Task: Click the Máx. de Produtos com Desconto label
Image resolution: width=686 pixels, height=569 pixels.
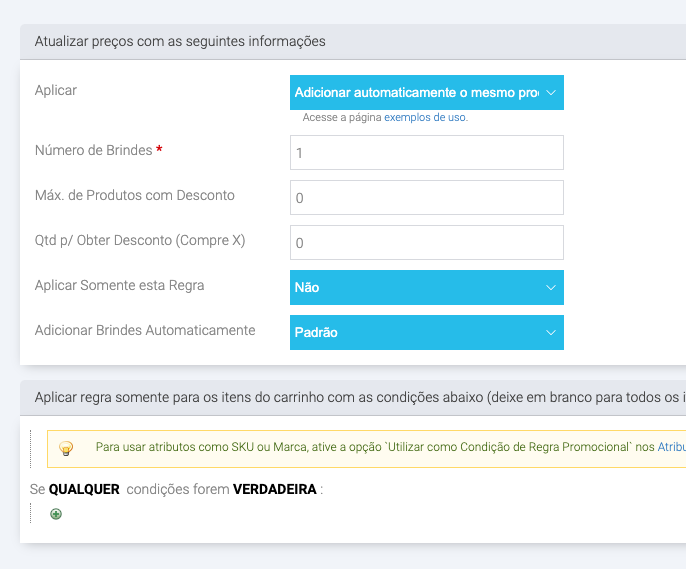Action: [134, 195]
